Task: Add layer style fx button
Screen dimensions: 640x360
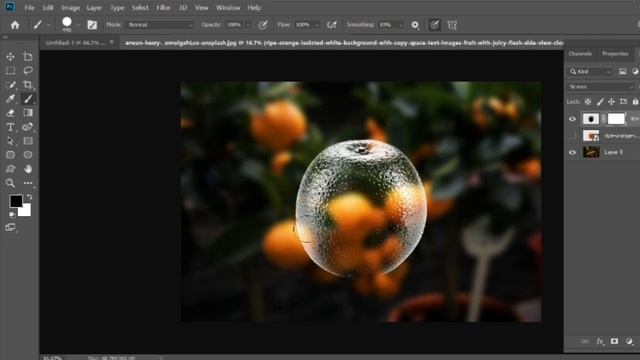Action: [x=600, y=341]
